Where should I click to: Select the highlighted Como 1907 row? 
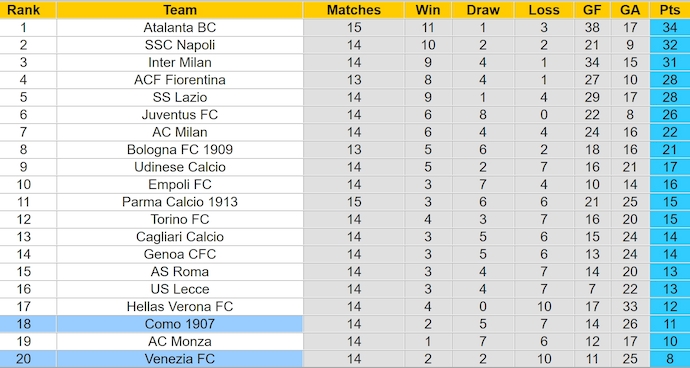pos(345,324)
